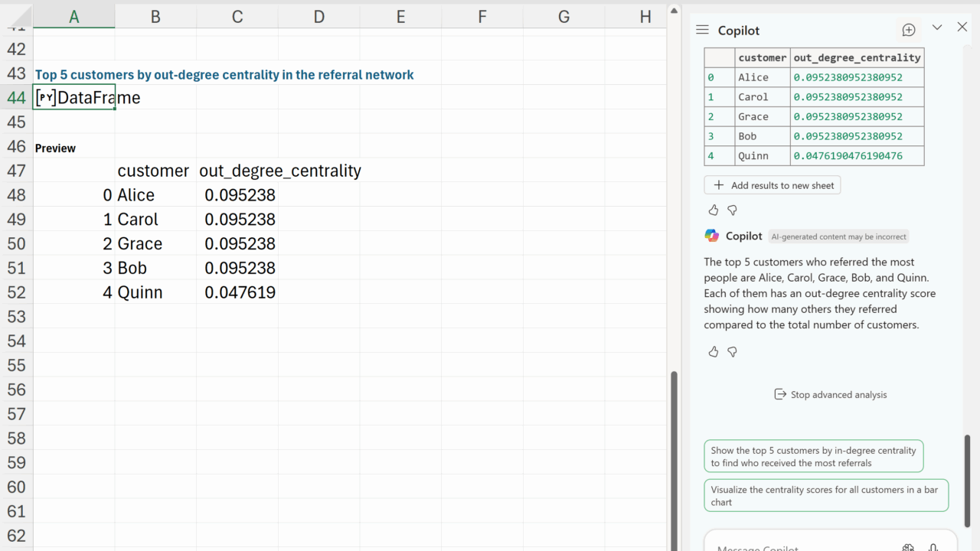The height and width of the screenshot is (551, 980).
Task: Open the Copilot hamburger menu
Action: pyautogui.click(x=702, y=30)
